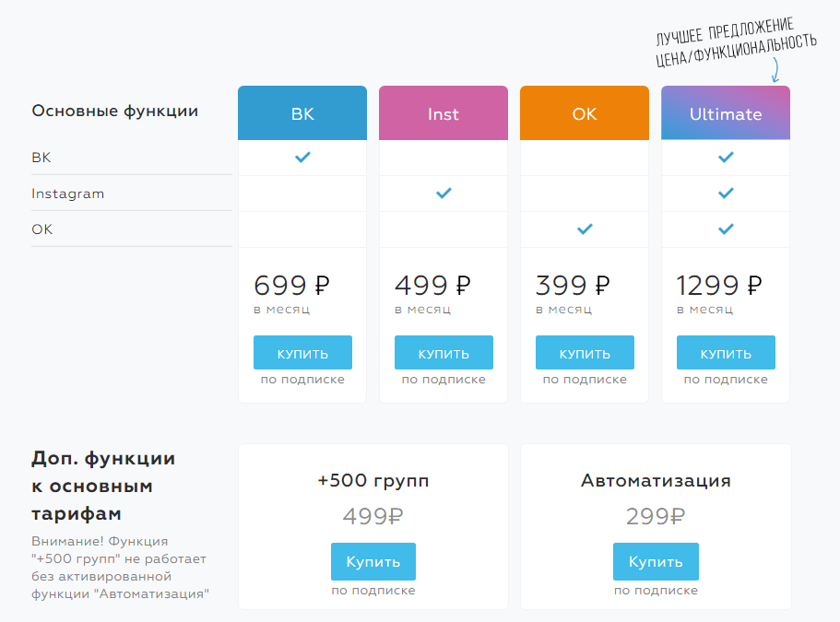Click the Instagram row checkmark under Ultimate
Image resolution: width=840 pixels, height=622 pixels.
point(726,194)
